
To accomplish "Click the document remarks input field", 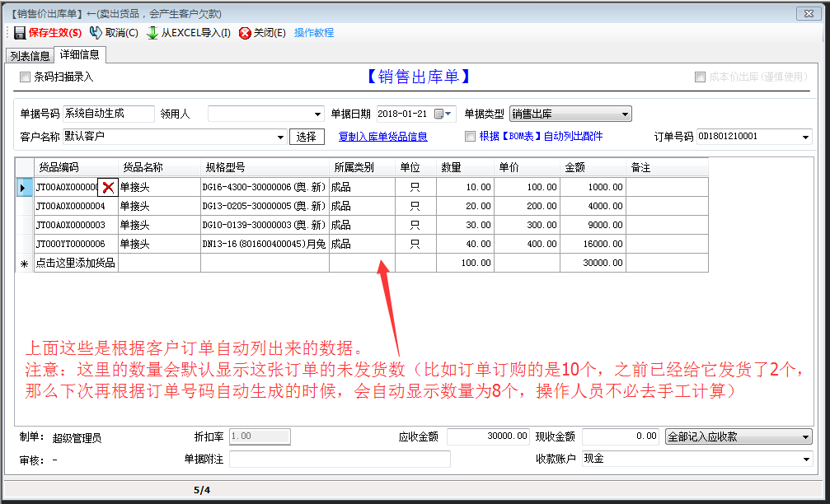I will pos(340,459).
